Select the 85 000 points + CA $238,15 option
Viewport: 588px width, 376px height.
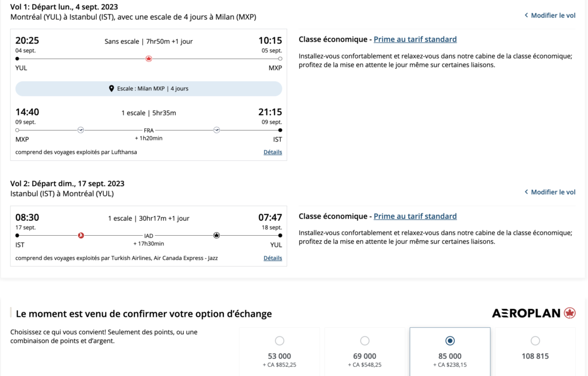450,340
